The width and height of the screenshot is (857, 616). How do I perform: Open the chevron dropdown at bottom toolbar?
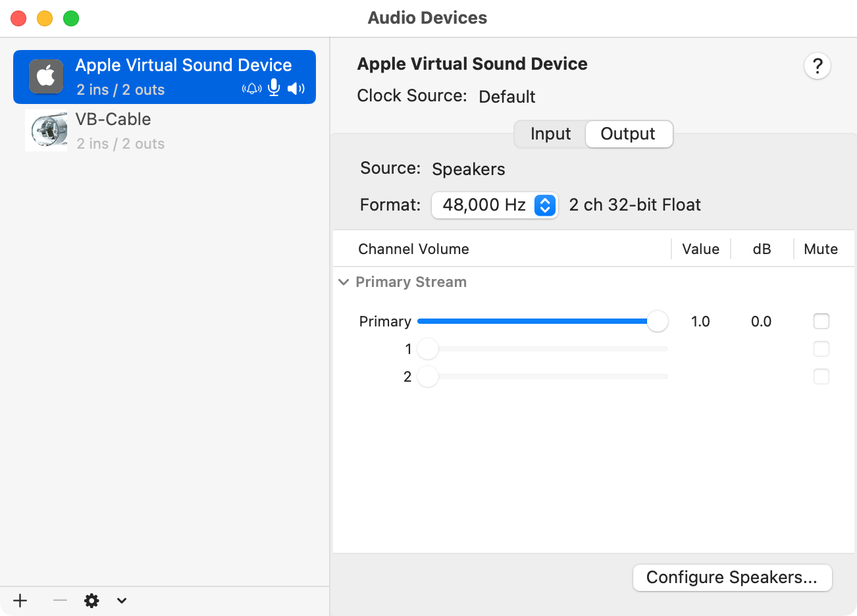[121, 601]
